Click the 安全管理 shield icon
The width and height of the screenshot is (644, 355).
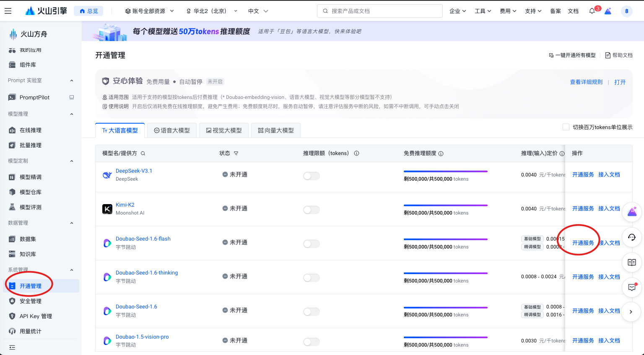pos(12,301)
